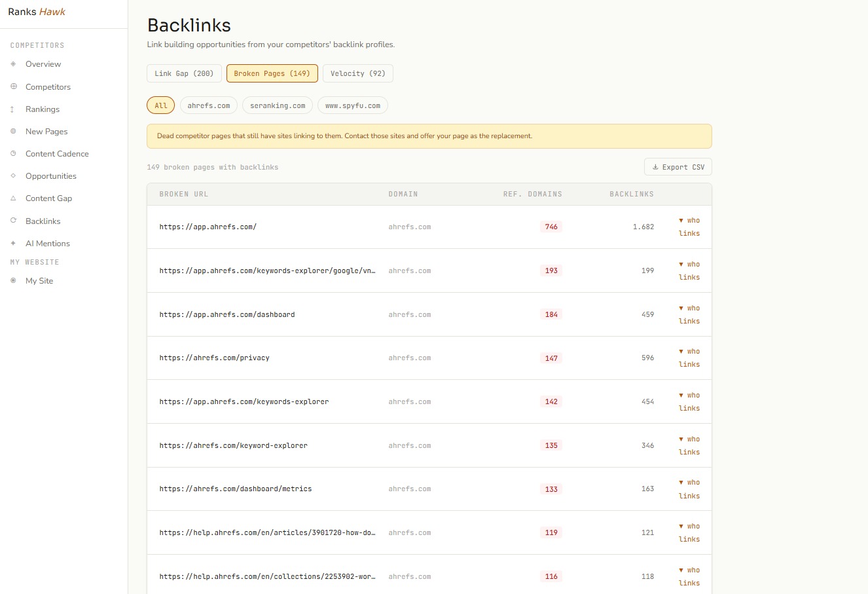
Task: Expand who links for app.ahrefs.com/keywords-explorer row
Action: click(689, 402)
